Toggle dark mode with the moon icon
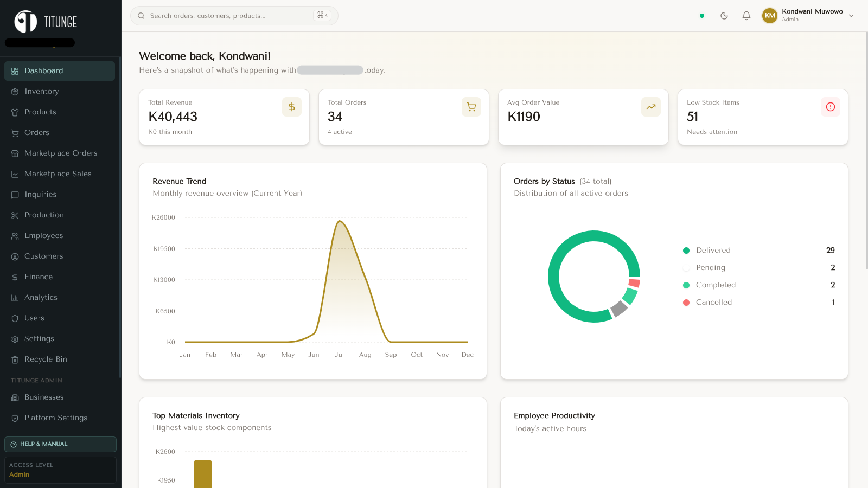 coord(724,16)
